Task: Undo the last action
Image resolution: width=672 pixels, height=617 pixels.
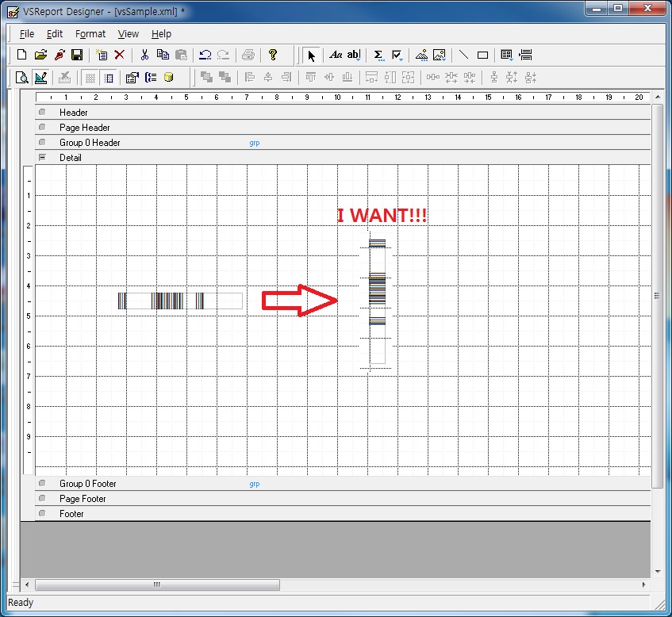Action: coord(205,55)
